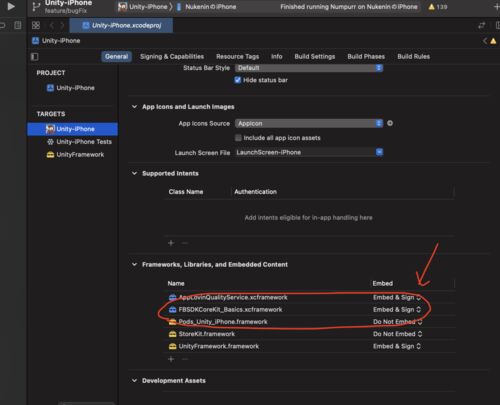Collapse the Supported Intents section
This screenshot has height=405, width=500.
[134, 173]
